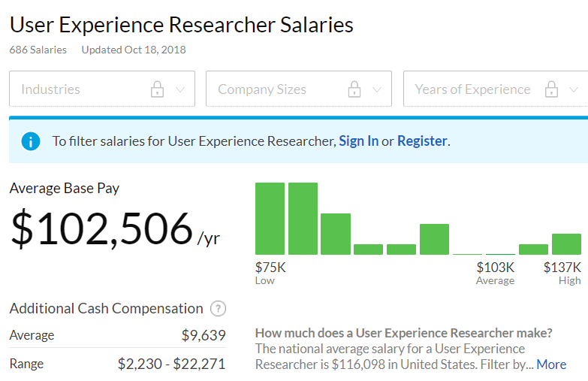The height and width of the screenshot is (381, 588).
Task: Expand the Company Sizes dropdown chevron
Action: (377, 89)
